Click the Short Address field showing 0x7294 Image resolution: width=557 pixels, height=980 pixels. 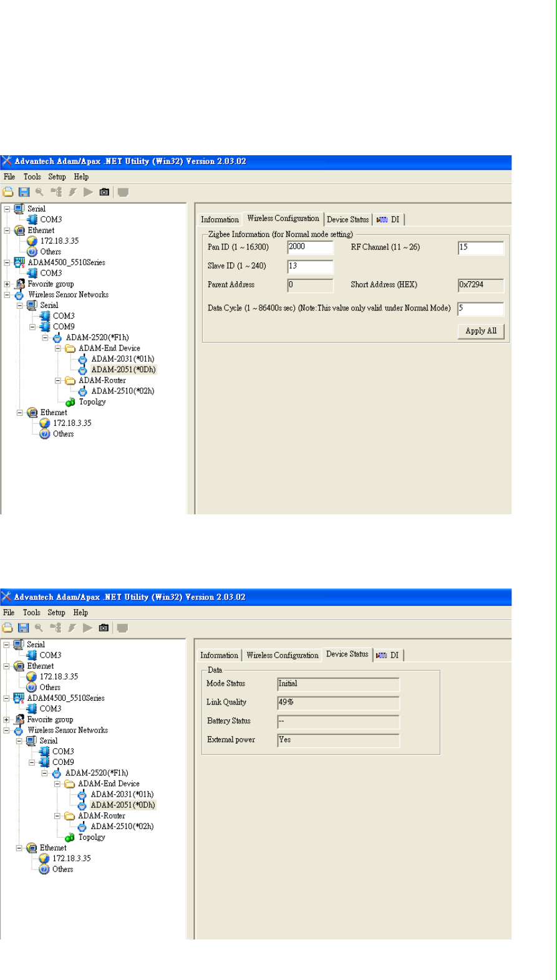tap(481, 285)
